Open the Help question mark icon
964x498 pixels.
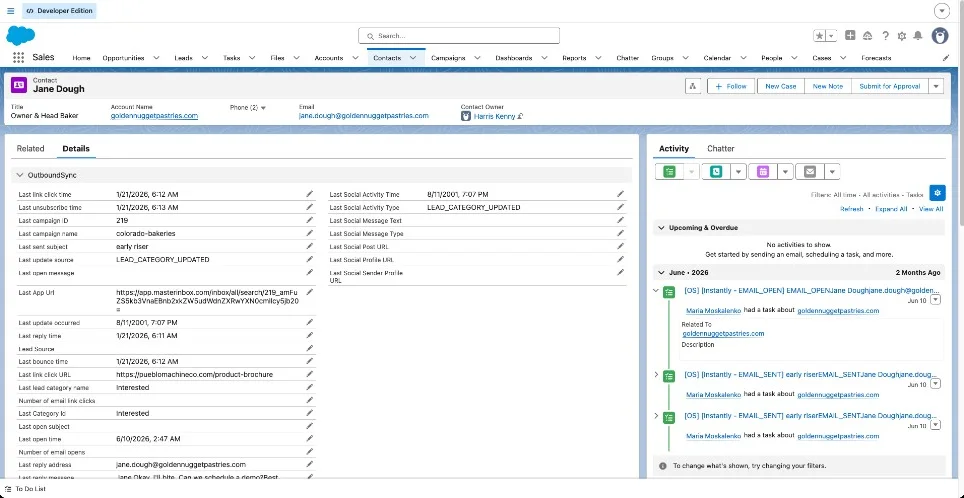(885, 36)
